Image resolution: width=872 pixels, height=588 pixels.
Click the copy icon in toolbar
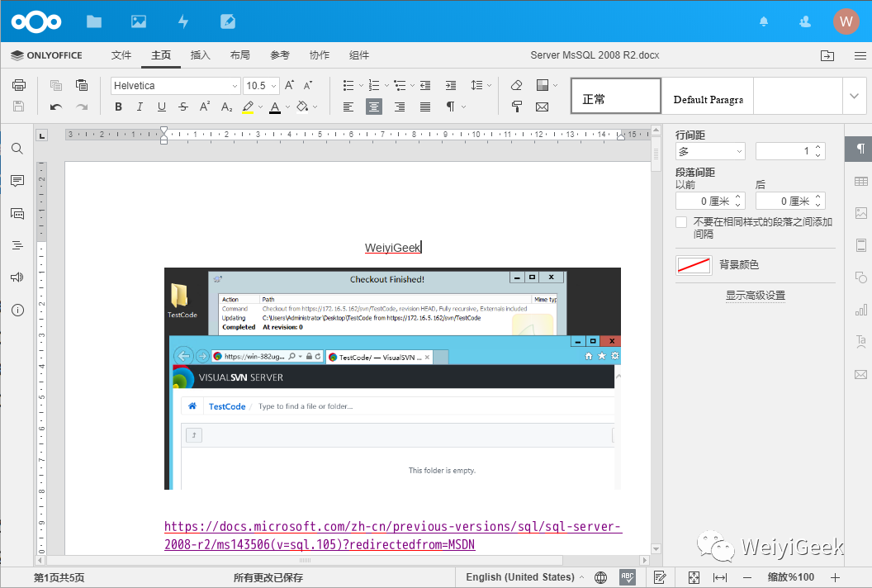pos(55,85)
